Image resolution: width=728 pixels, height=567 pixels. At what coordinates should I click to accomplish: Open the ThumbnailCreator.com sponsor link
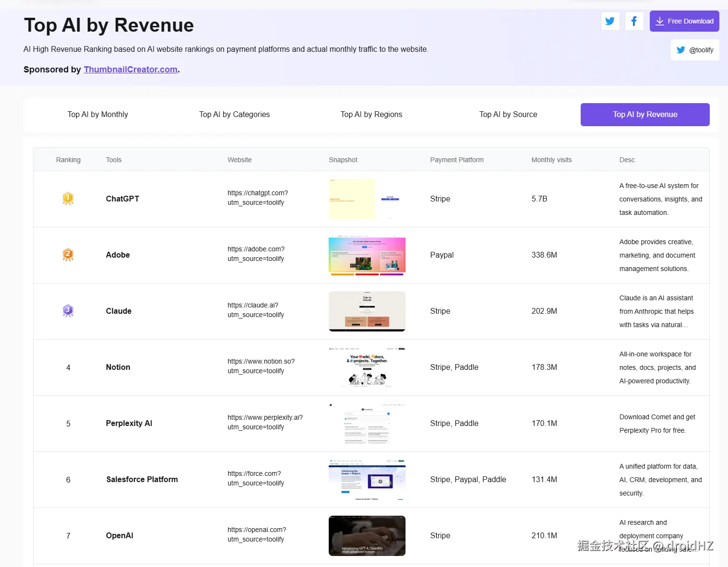pyautogui.click(x=131, y=70)
